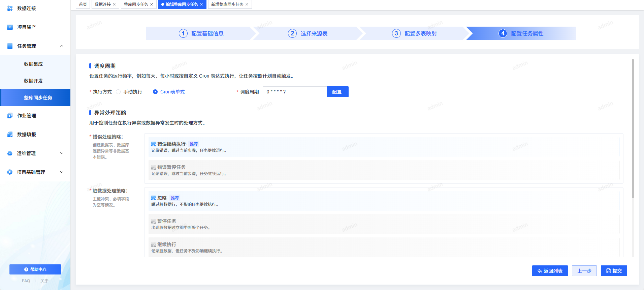Viewport: 644px width, 290px height.
Task: Collapse the 任务管理 menu chevron
Action: coord(62,46)
